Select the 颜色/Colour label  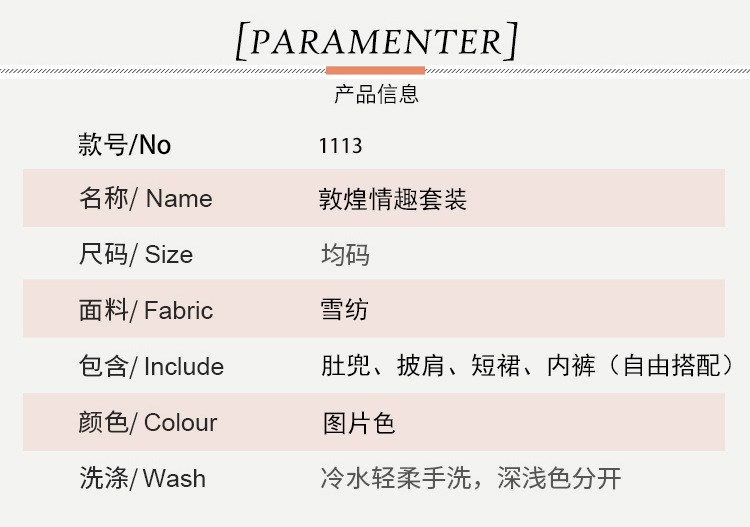point(148,422)
